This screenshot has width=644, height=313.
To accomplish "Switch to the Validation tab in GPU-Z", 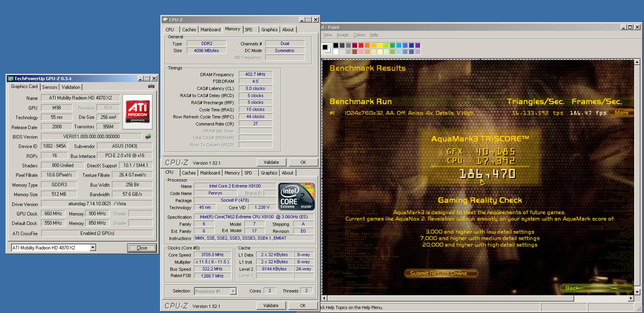I will [71, 87].
